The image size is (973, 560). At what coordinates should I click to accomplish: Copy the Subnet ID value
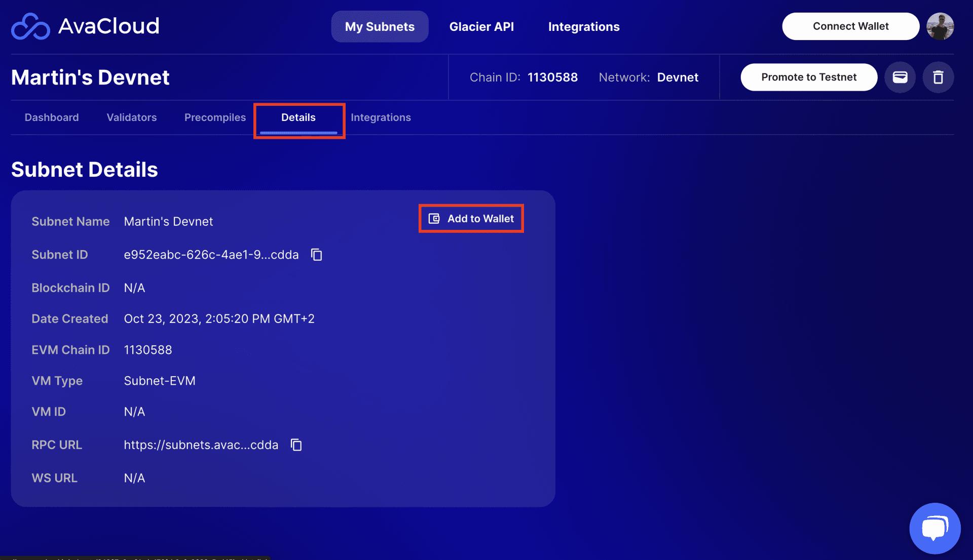317,255
